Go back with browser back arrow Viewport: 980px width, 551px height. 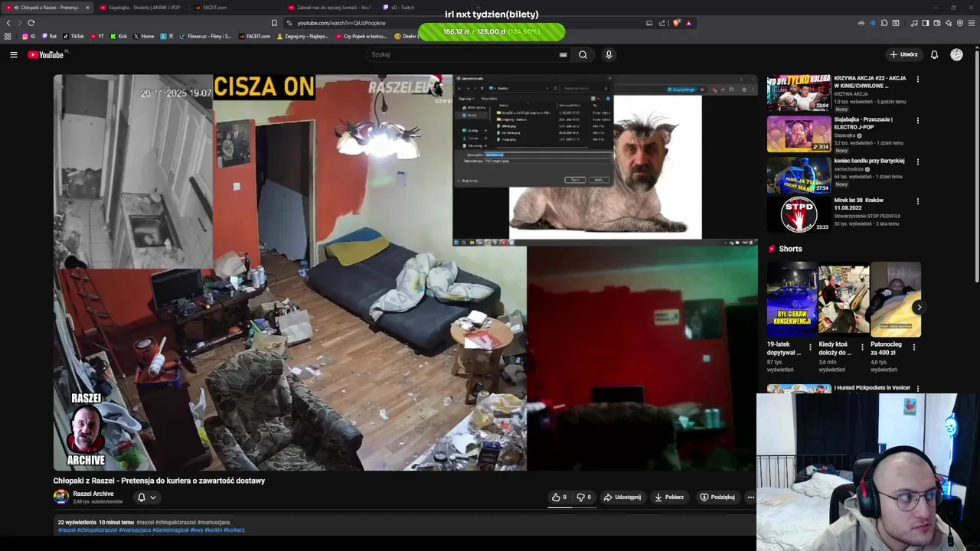[8, 23]
